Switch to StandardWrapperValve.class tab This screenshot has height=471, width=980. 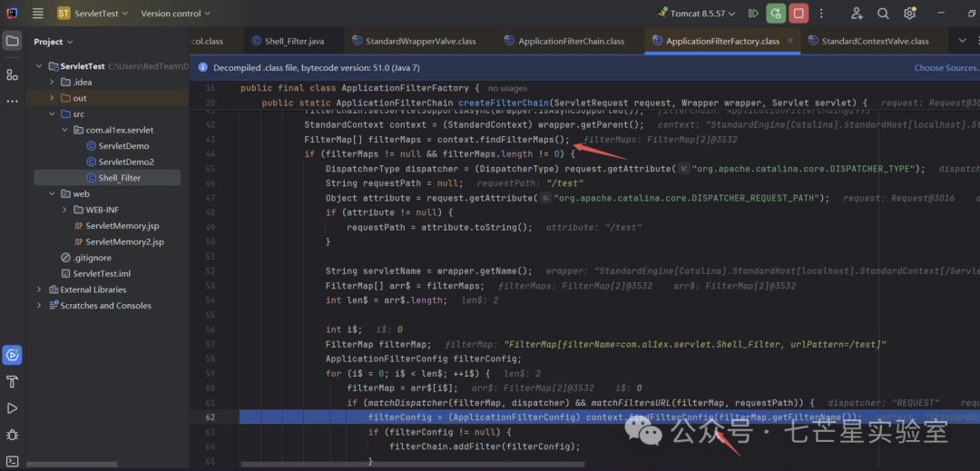pos(414,41)
